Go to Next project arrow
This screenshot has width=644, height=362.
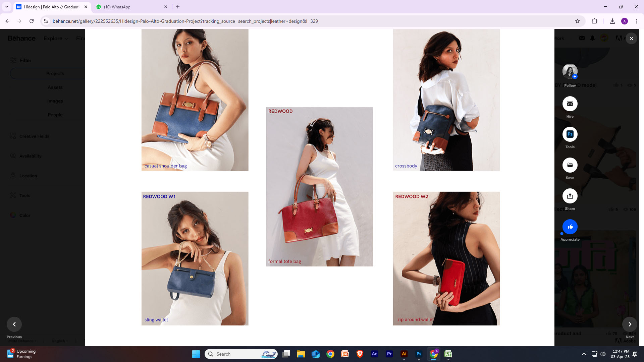[630, 324]
